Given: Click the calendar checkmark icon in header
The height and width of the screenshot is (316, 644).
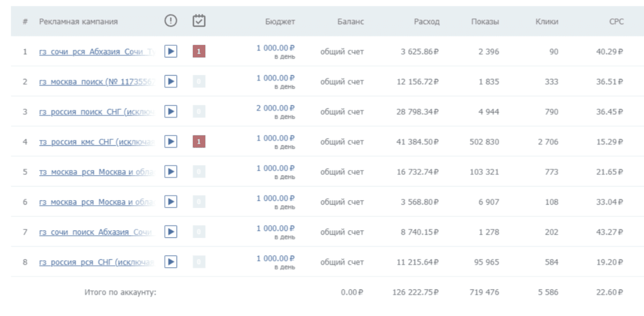Looking at the screenshot, I should coord(199,21).
